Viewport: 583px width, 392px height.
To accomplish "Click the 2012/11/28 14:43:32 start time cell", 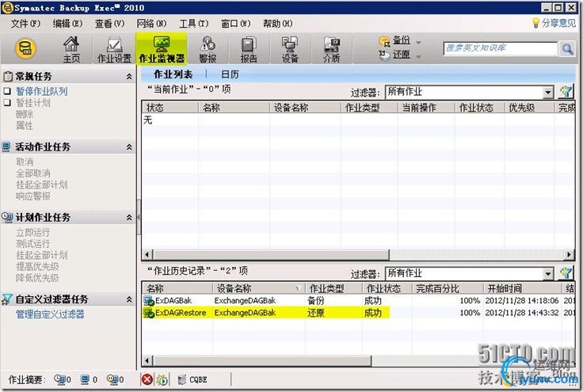I will [522, 313].
